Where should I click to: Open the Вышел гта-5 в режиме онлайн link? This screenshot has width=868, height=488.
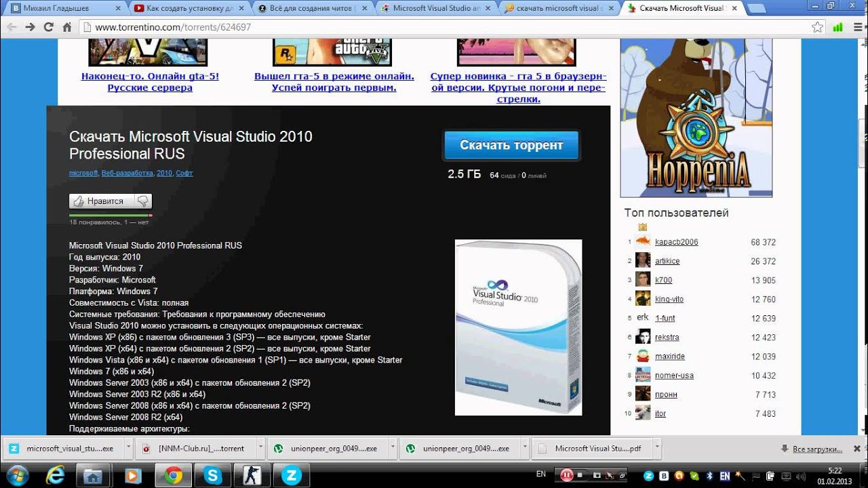334,82
